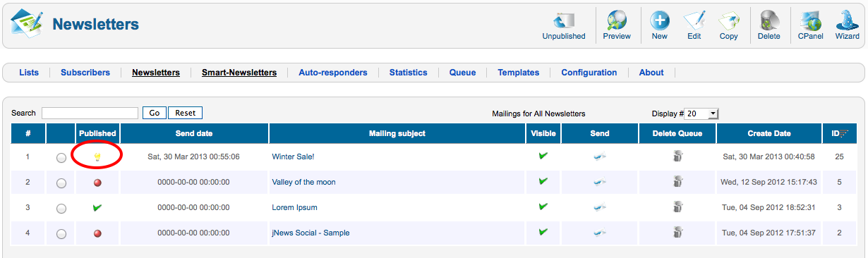
Task: Toggle the lightbulb published icon for Winter Sale!
Action: (x=97, y=157)
